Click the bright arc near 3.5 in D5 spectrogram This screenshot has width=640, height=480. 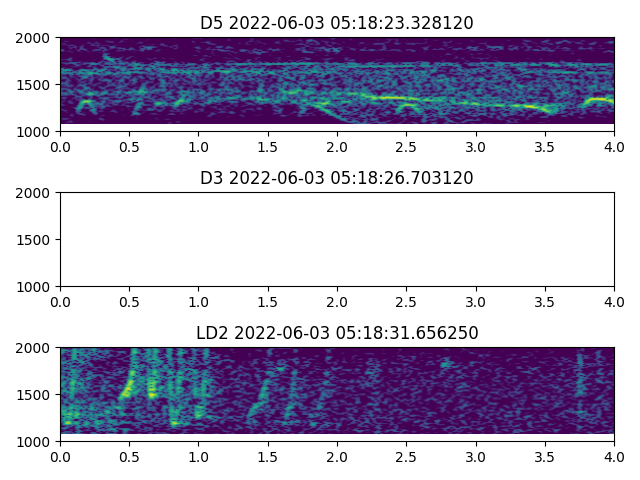[540, 107]
